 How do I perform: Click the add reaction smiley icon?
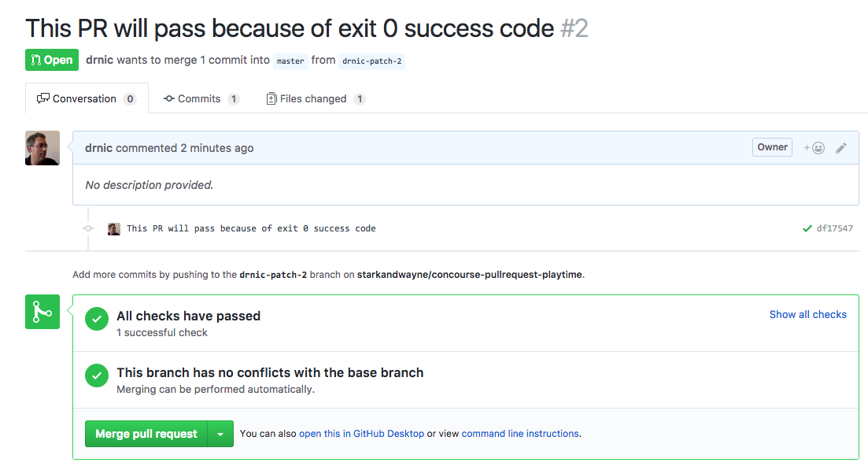[x=814, y=148]
